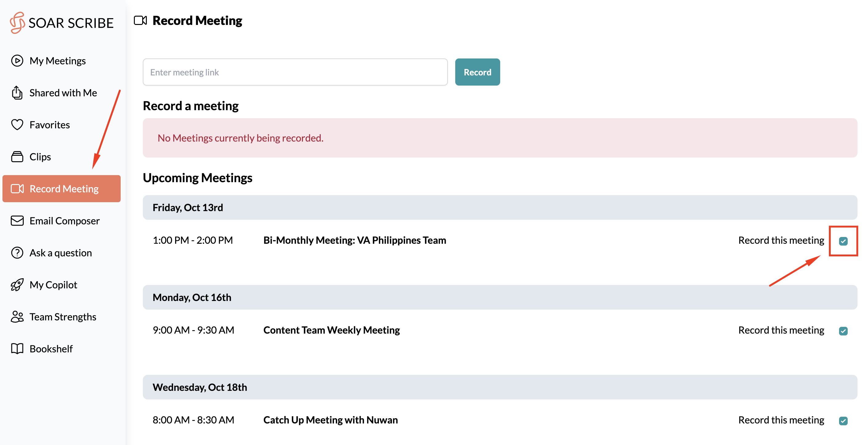
Task: Click the SOAR SCRIBE logo
Action: tap(62, 23)
